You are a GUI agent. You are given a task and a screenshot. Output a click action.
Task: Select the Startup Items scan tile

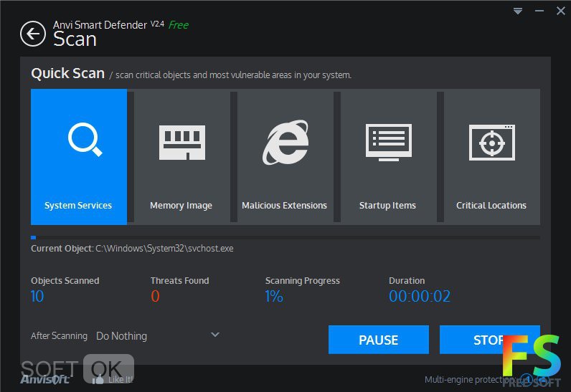[388, 157]
